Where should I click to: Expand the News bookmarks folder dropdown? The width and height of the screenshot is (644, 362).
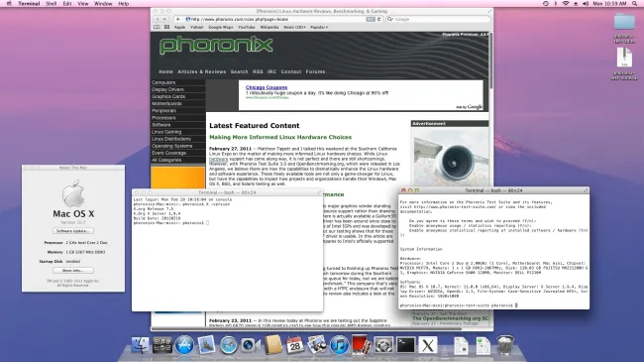pos(294,27)
